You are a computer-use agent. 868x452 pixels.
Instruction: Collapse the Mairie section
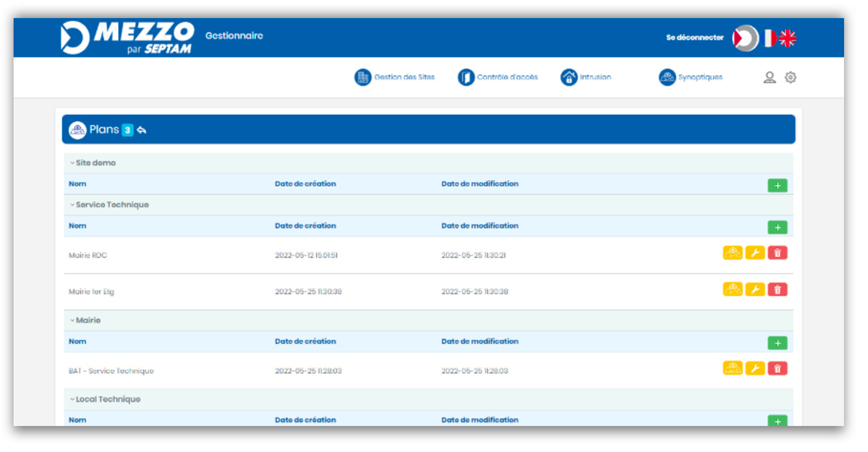pyautogui.click(x=72, y=320)
